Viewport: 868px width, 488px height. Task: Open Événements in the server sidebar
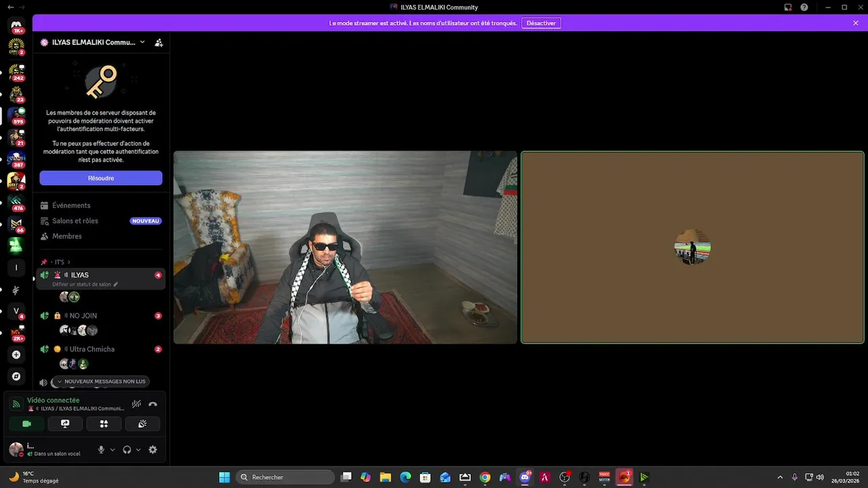pos(100,205)
